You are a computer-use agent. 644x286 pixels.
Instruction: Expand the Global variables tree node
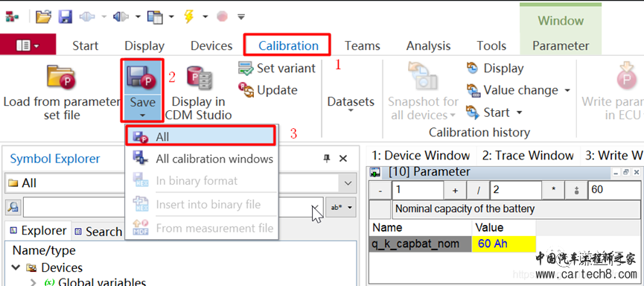tap(34, 282)
